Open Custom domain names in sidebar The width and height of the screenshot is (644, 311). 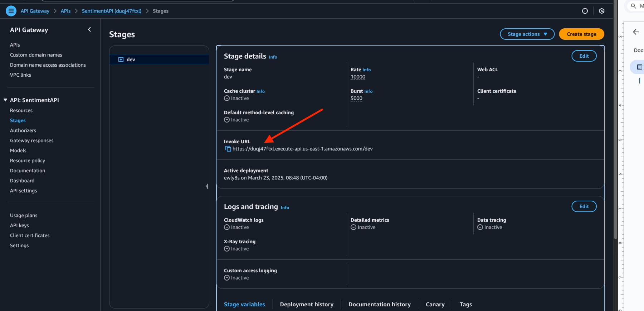click(36, 55)
